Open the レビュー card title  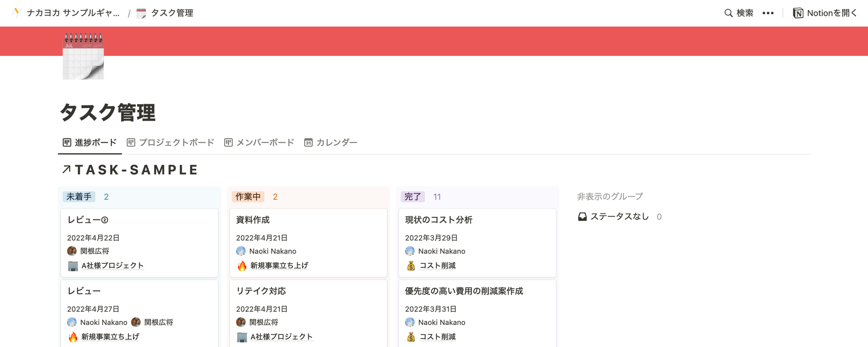click(84, 291)
